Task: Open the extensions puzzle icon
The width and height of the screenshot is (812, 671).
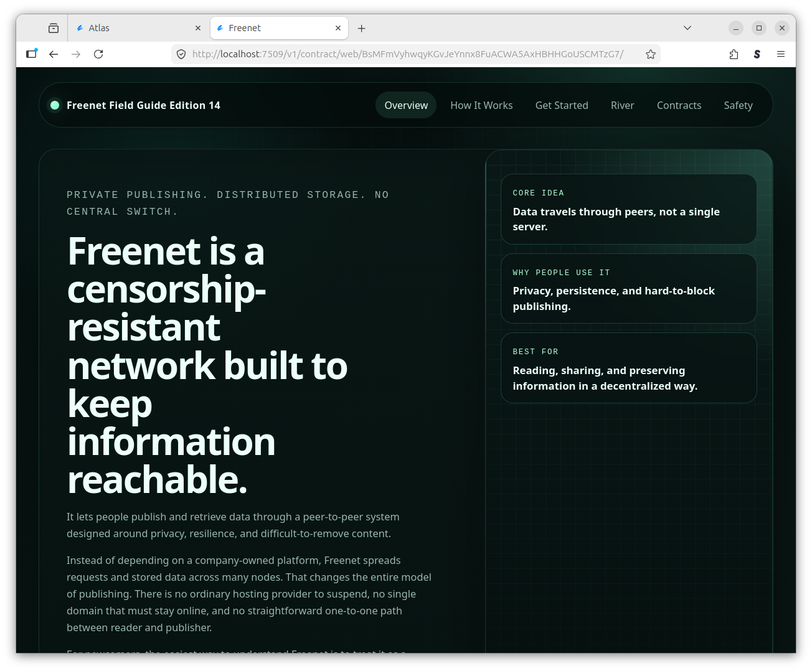Action: [x=734, y=54]
